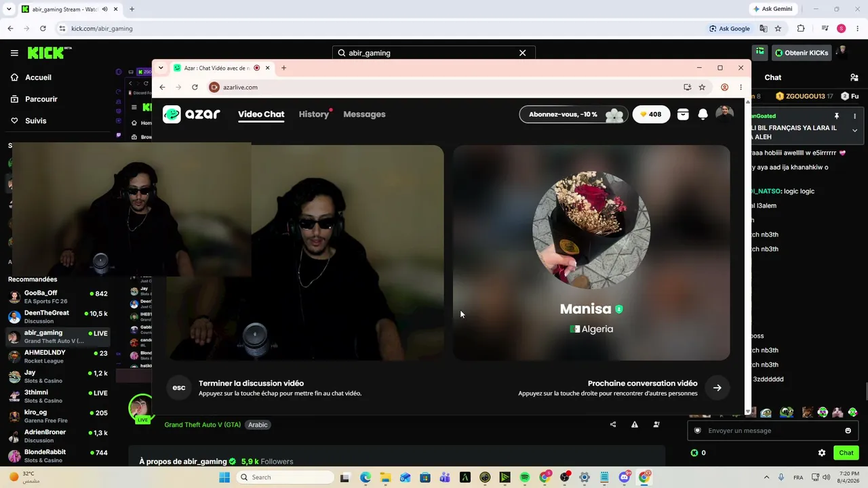
Task: Install the Azar app from address bar
Action: [x=687, y=87]
